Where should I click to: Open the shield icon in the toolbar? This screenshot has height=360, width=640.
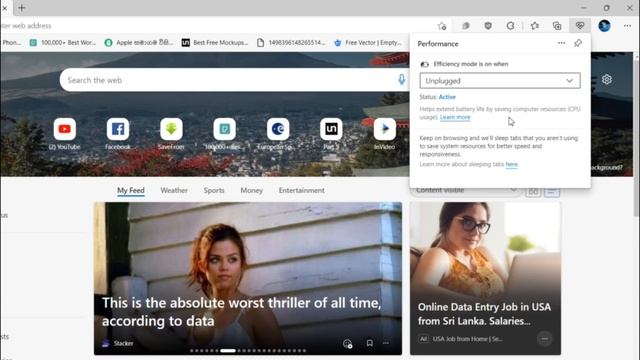(488, 26)
